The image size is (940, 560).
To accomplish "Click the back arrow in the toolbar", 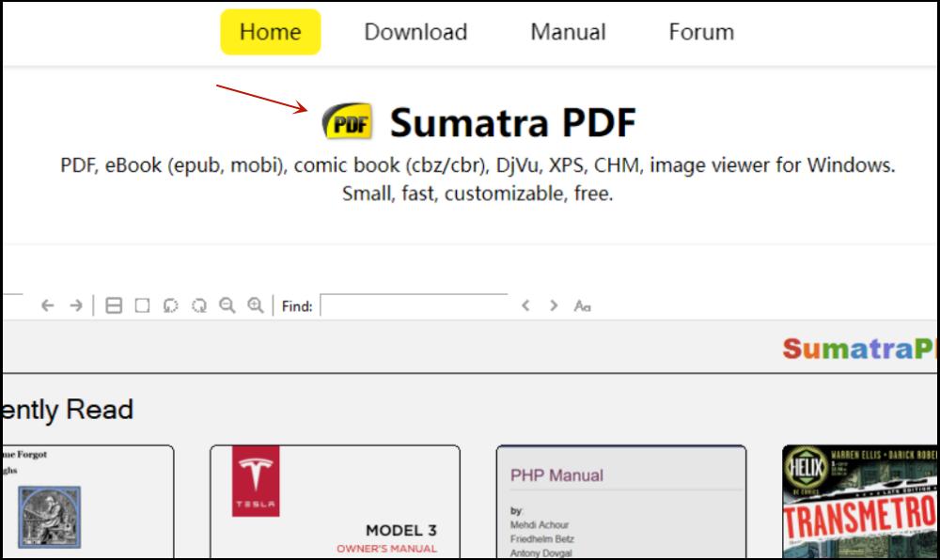I will [48, 305].
